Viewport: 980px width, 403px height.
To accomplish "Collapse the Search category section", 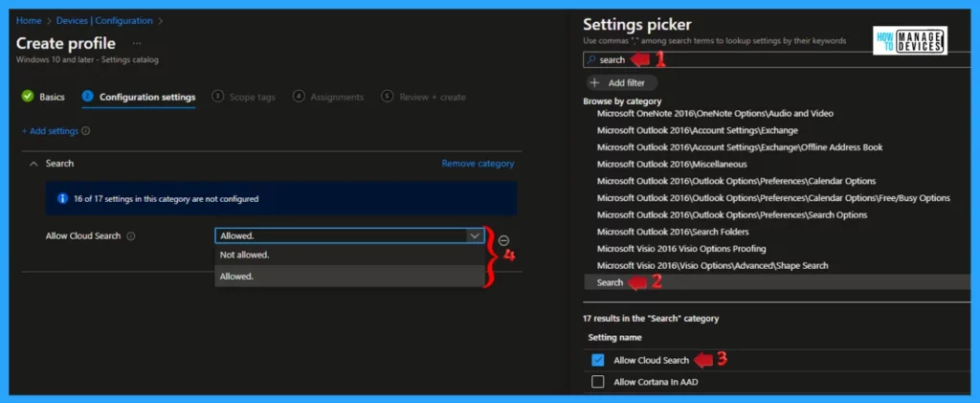I will click(33, 164).
